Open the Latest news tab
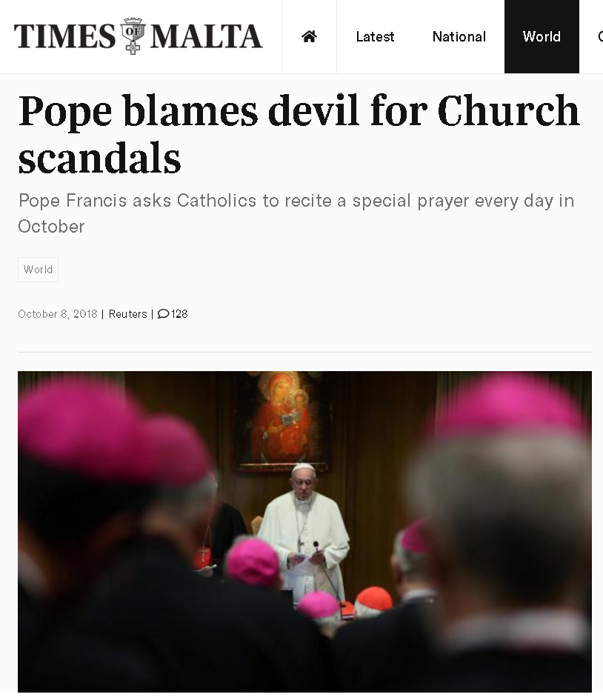The height and width of the screenshot is (700, 603). (375, 36)
